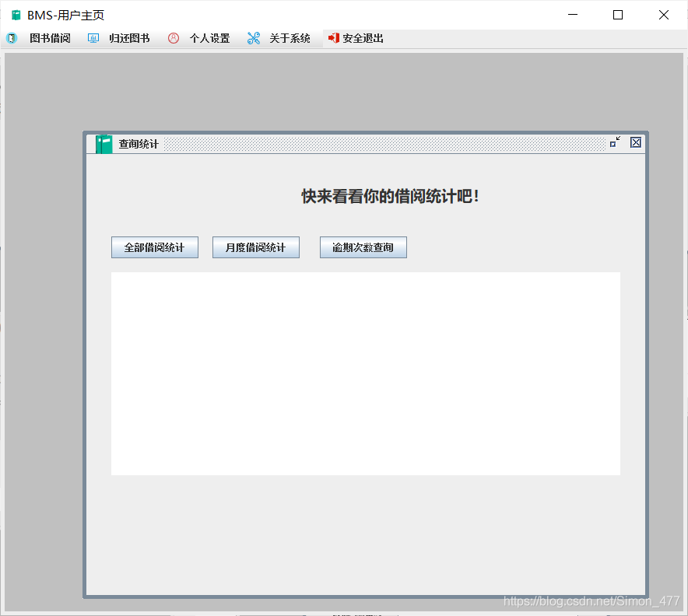The height and width of the screenshot is (616, 688).
Task: Click the user icon beside 个人设置
Action: (x=174, y=38)
